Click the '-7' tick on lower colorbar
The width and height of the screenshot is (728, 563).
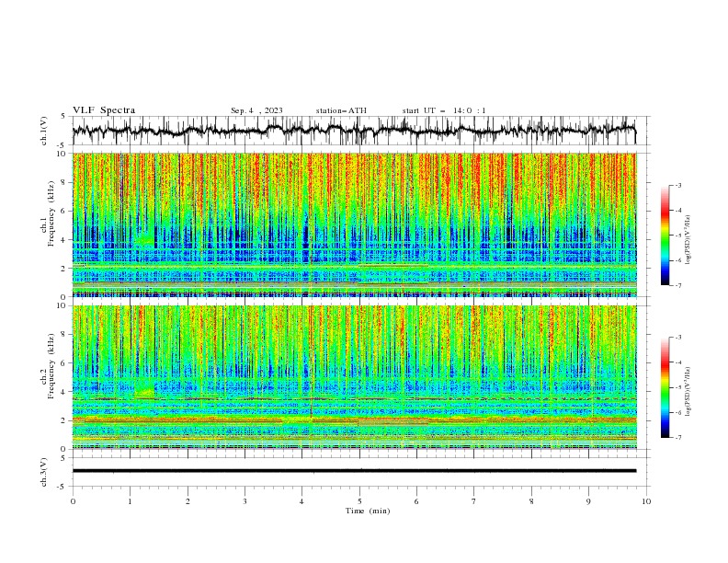click(x=677, y=438)
